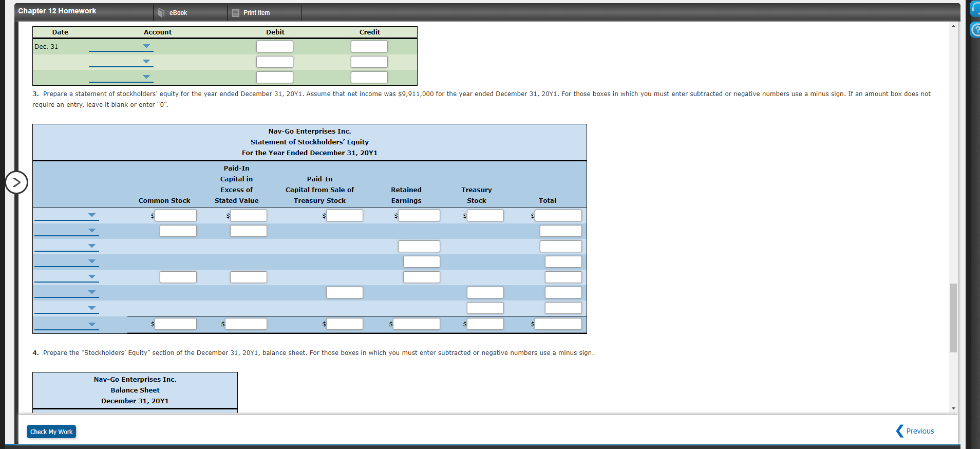This screenshot has width=980, height=449.
Task: Click first-row Common Stock amount field
Action: [176, 215]
